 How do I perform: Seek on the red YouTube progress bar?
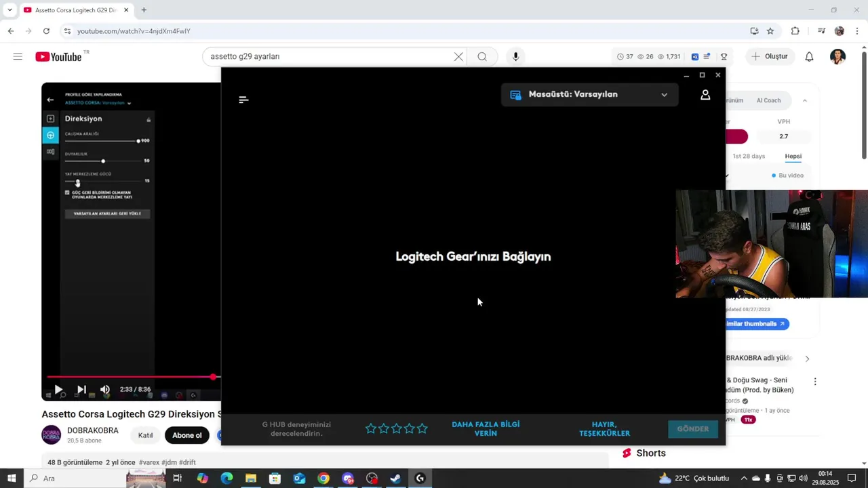tap(134, 377)
